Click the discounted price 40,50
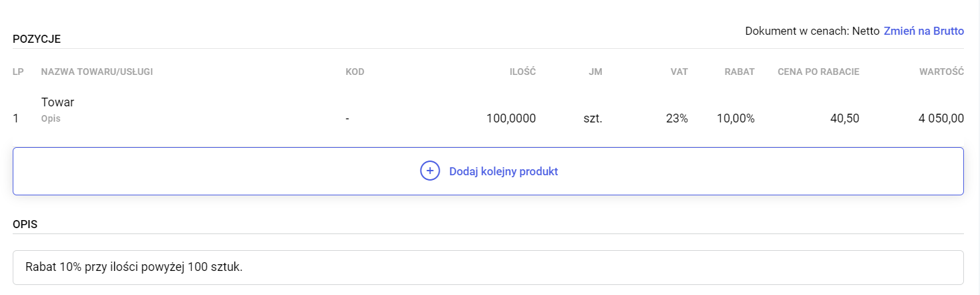Viewport: 980px width, 295px height. (844, 118)
